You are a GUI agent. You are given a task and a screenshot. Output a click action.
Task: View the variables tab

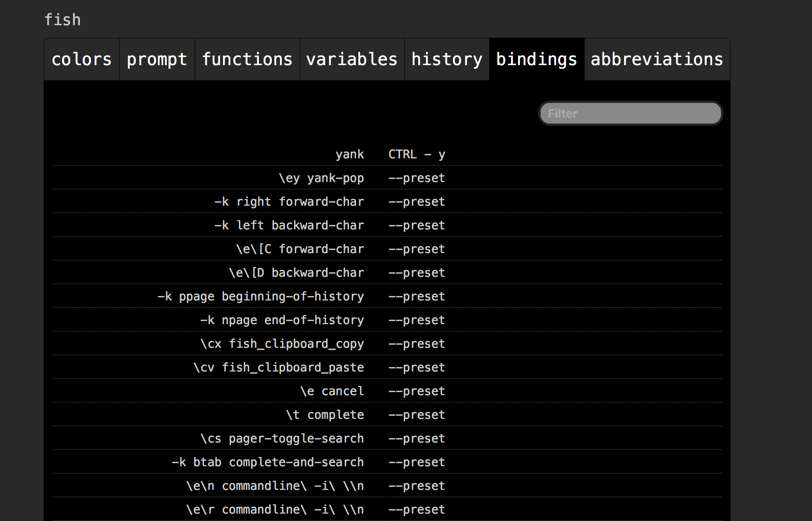352,59
